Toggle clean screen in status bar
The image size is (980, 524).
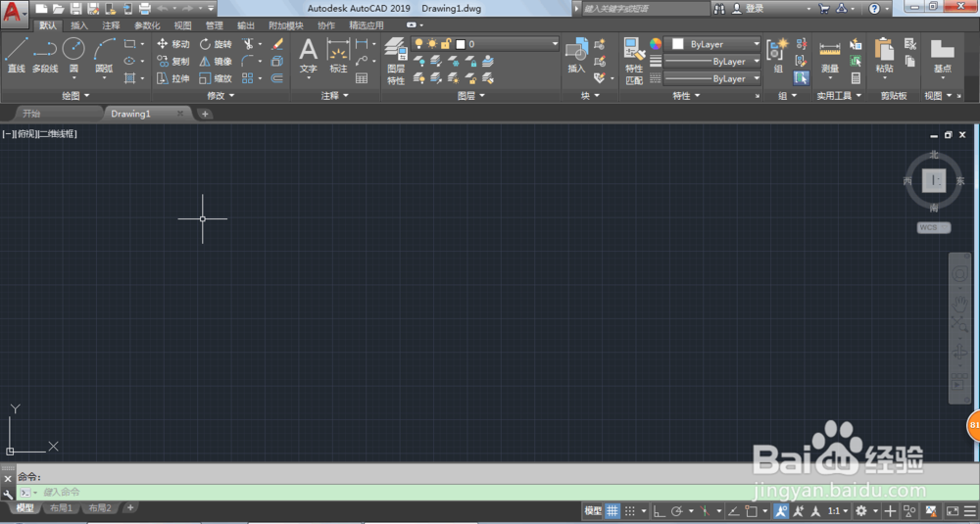pos(952,511)
